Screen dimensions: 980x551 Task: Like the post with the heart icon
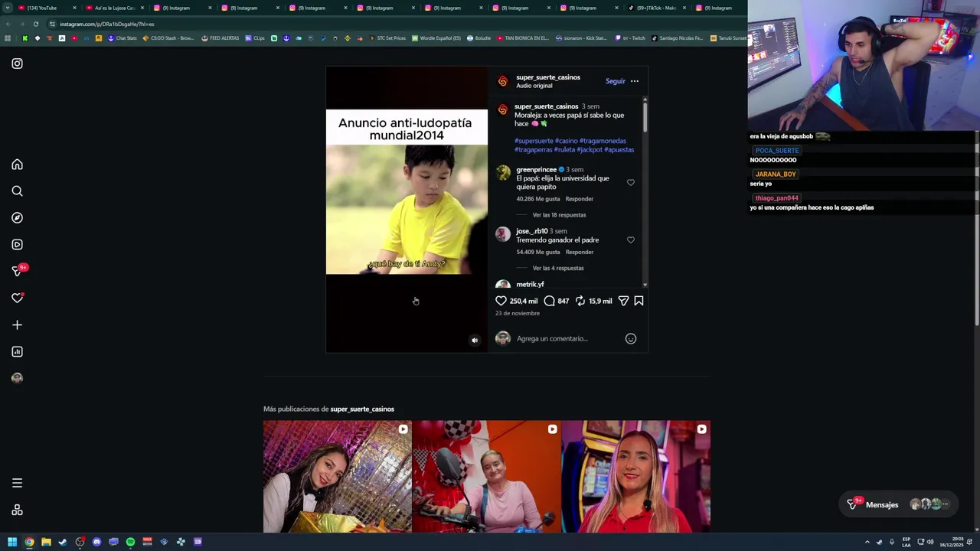point(501,301)
